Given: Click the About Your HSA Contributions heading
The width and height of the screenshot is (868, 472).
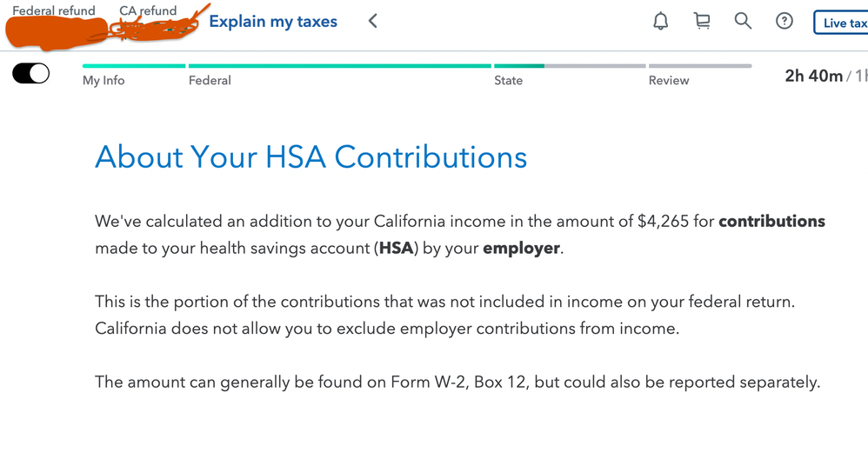Looking at the screenshot, I should 310,156.
